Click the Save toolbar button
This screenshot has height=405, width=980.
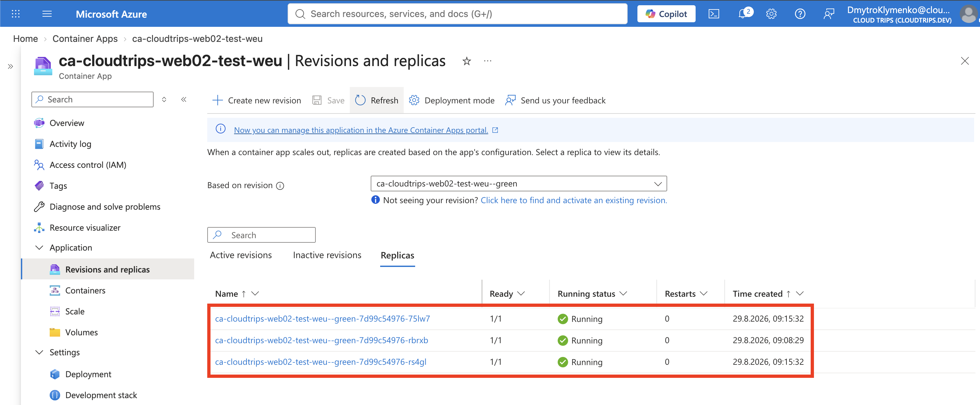coord(328,100)
